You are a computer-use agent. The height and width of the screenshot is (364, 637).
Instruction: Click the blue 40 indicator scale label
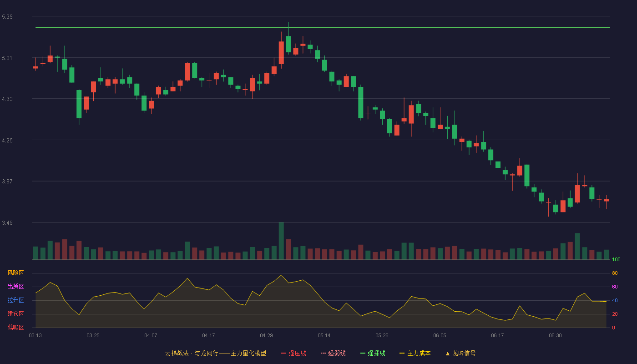tap(615, 300)
